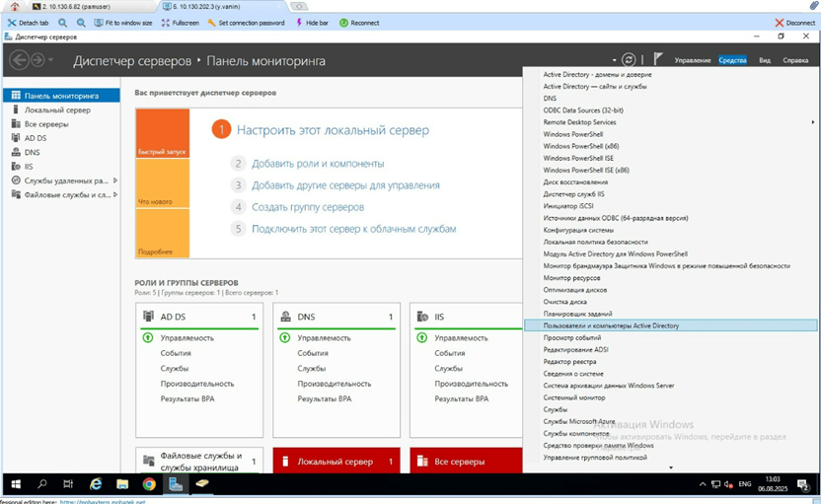Open header dropdown arrow beside refresh icon
The image size is (821, 504).
tap(614, 60)
